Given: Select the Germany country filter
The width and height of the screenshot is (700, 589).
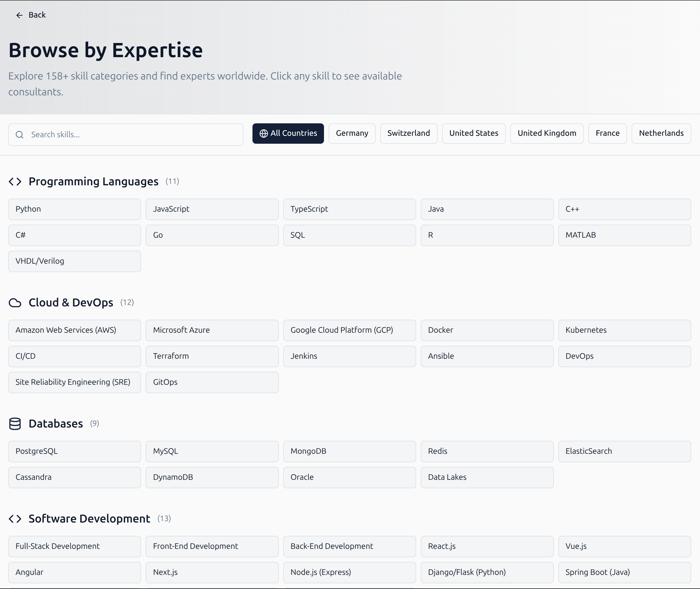Looking at the screenshot, I should tap(352, 133).
